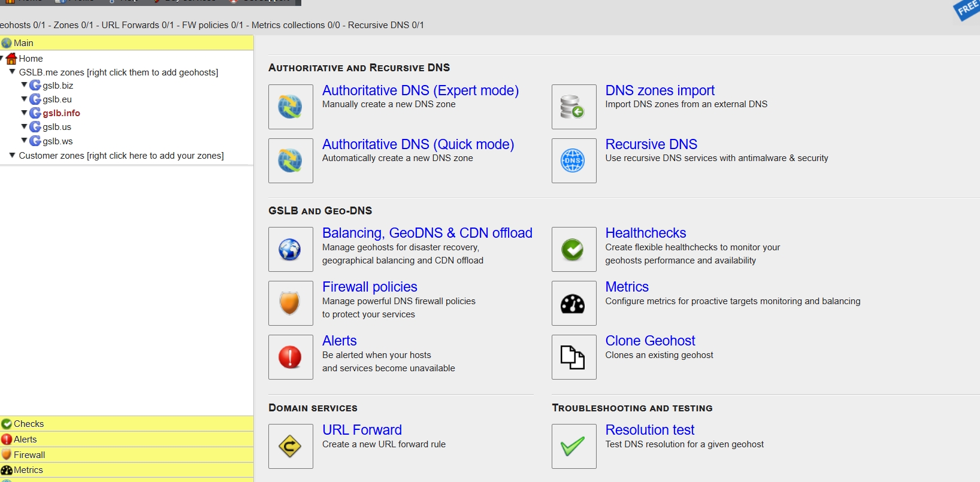Click the Authoritative DNS Expert mode icon
Screen dimensions: 980x482
[291, 107]
